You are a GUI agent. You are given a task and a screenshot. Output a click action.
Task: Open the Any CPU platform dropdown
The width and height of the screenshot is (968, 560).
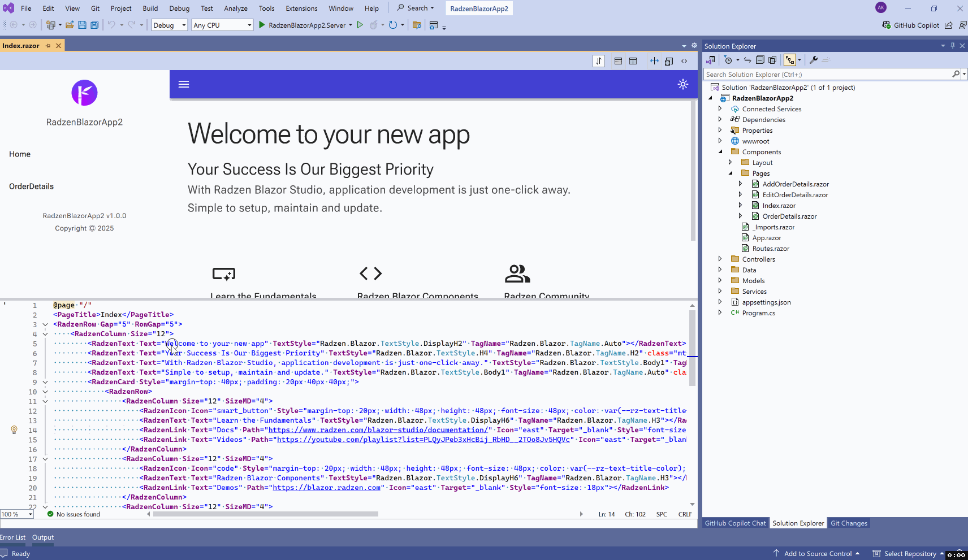coord(222,25)
